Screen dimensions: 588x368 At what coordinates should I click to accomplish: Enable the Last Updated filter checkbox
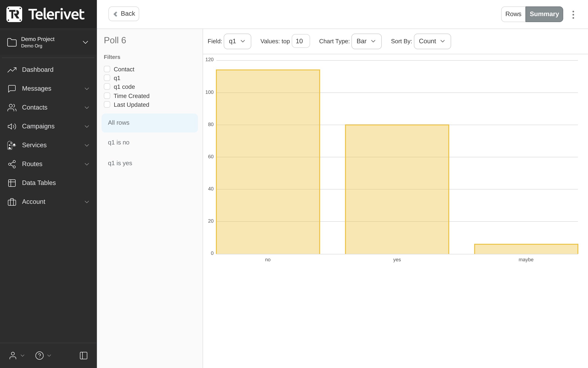[x=107, y=104]
